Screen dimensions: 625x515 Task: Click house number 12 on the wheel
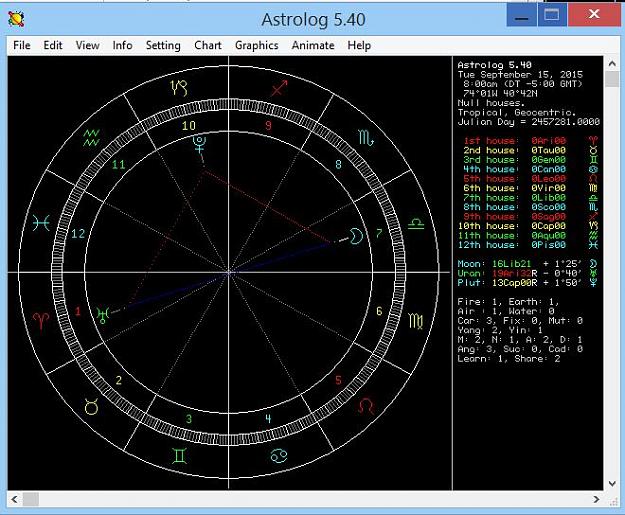click(x=78, y=234)
